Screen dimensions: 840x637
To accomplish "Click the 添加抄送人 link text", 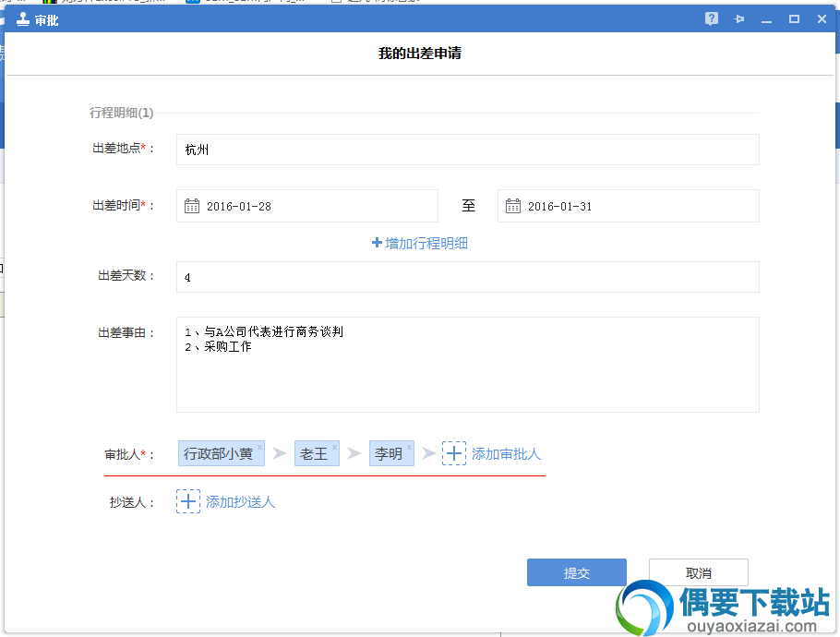I will click(240, 502).
